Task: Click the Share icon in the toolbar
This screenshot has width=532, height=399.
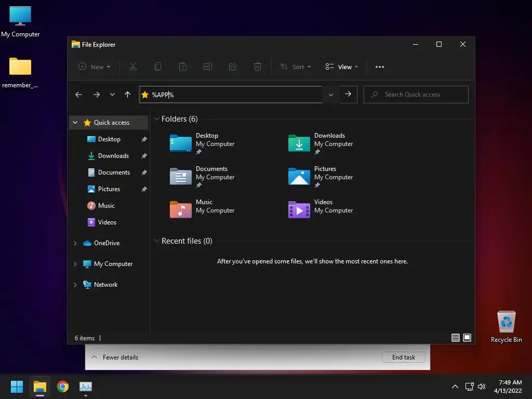Action: (233, 67)
